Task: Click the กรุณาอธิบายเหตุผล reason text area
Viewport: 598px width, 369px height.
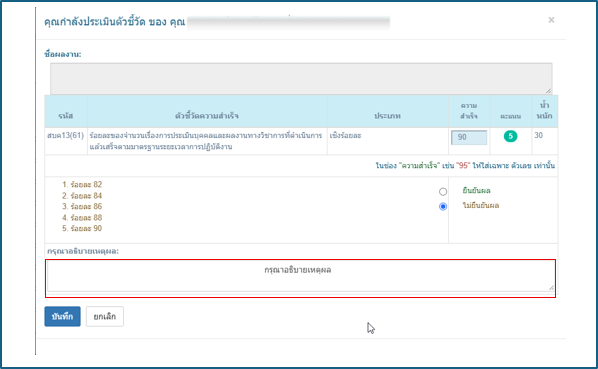Action: 301,276
